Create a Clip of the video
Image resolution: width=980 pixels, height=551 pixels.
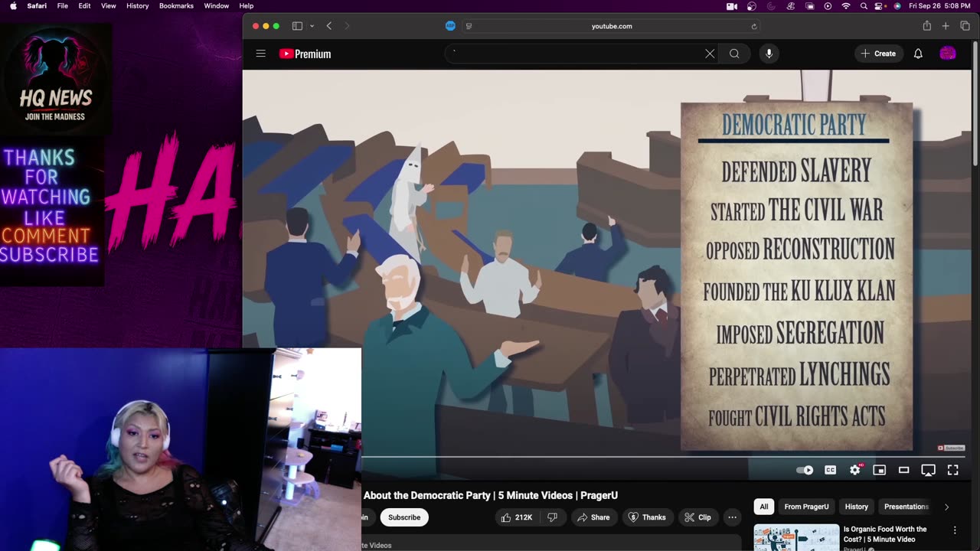click(697, 517)
